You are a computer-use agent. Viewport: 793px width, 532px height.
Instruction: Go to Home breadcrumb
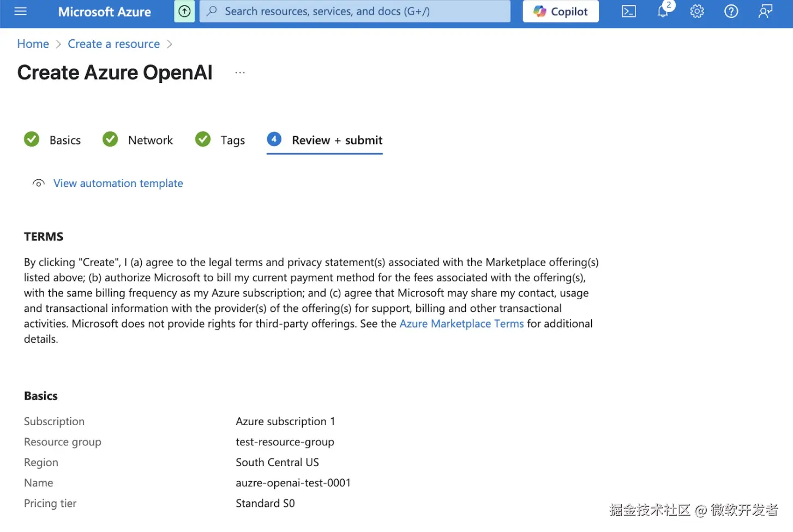(33, 44)
